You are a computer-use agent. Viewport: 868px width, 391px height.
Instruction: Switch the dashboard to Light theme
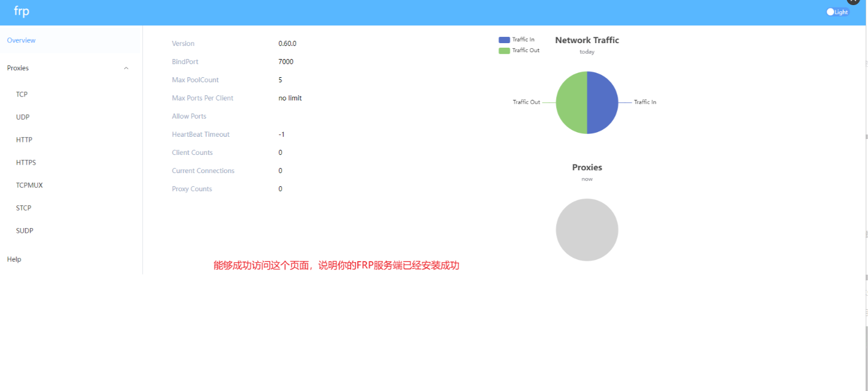[x=837, y=12]
